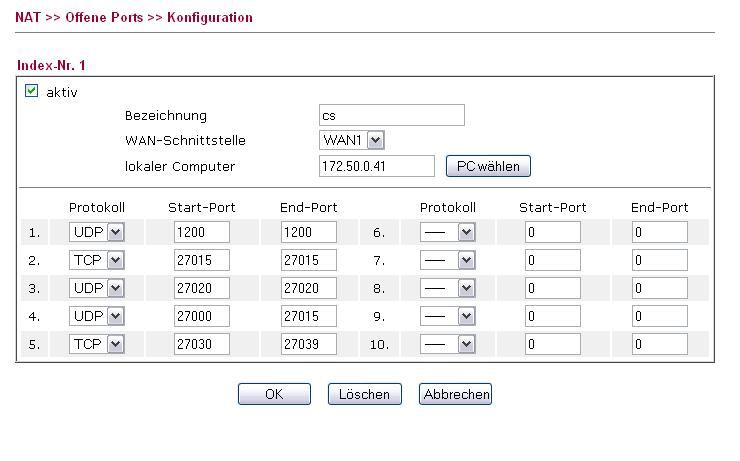Screen dimensions: 740x461
Task: Click the PC wählen button
Action: [x=488, y=166]
